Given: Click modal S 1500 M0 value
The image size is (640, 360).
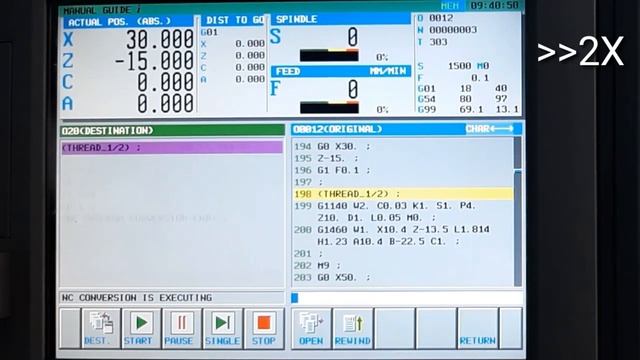Looking at the screenshot, I should tap(454, 66).
